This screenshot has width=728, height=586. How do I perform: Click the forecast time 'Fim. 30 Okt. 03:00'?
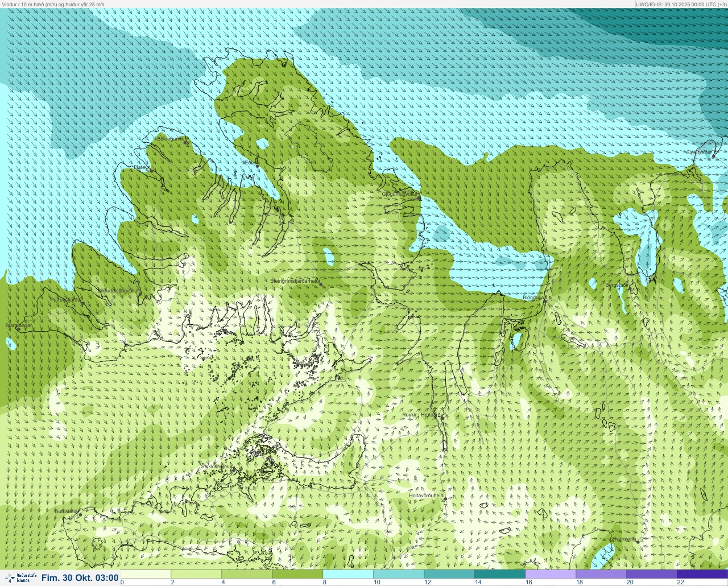click(80, 578)
